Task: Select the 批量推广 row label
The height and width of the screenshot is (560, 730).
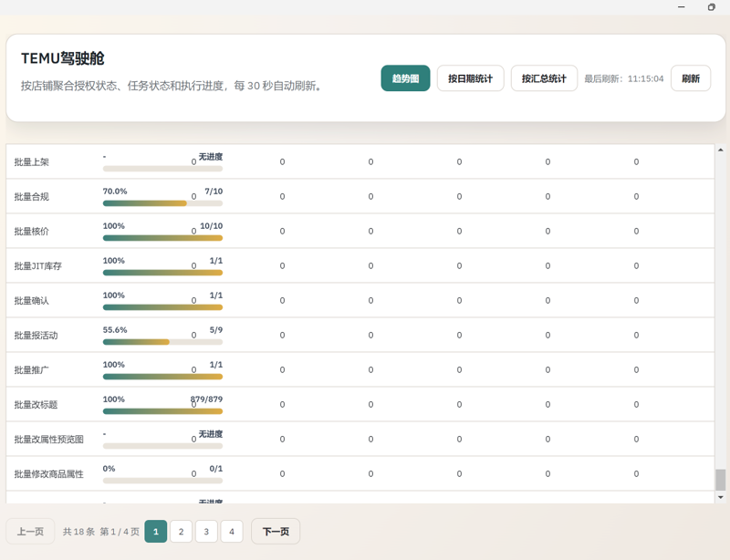Action: click(x=32, y=370)
